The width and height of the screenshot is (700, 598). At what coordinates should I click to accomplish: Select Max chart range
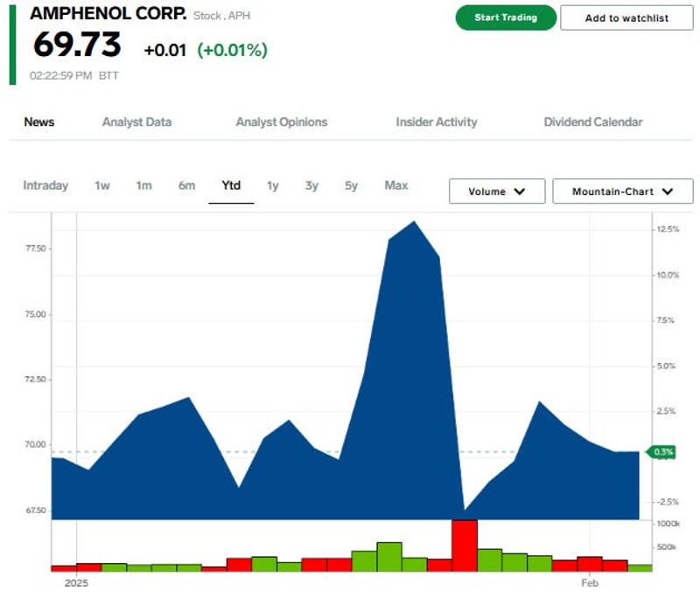coord(396,185)
